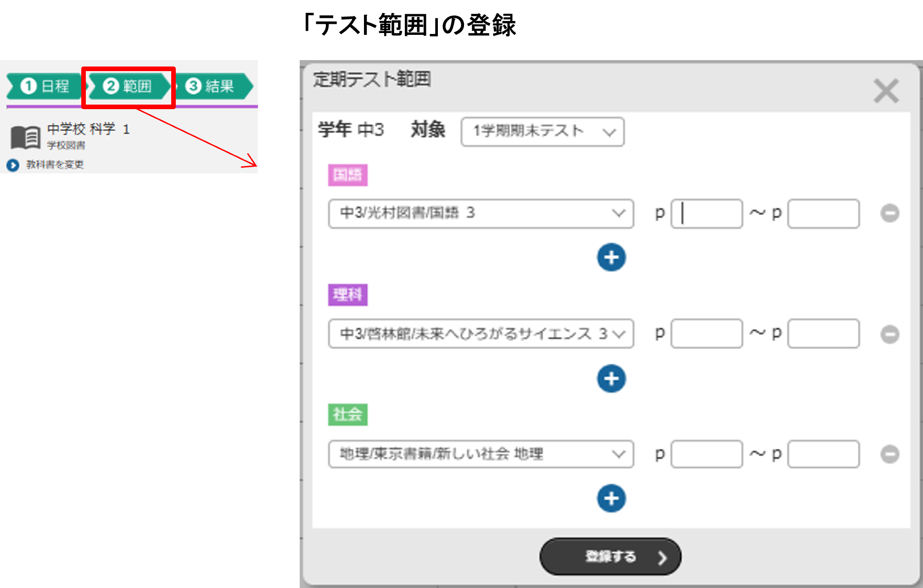
Task: Expand the 理科 textbook dropdown
Action: click(x=481, y=333)
